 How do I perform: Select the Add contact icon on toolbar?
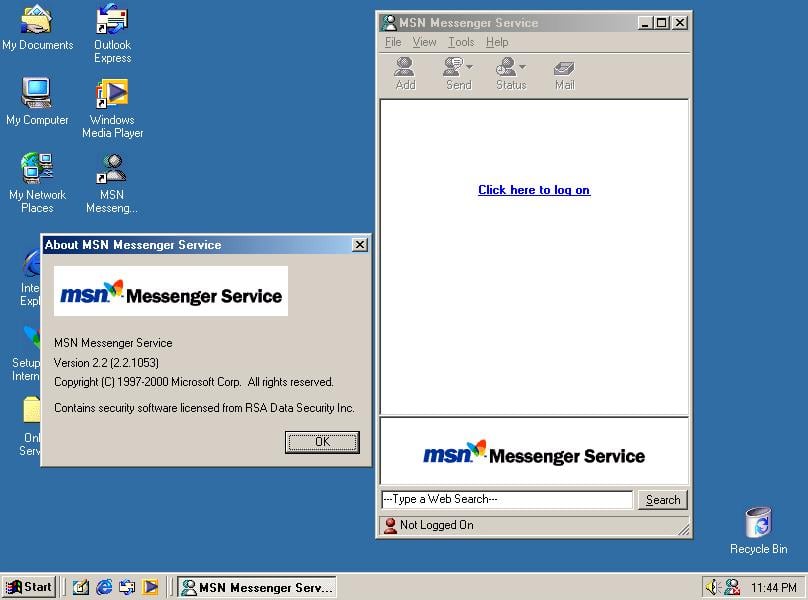coord(403,70)
